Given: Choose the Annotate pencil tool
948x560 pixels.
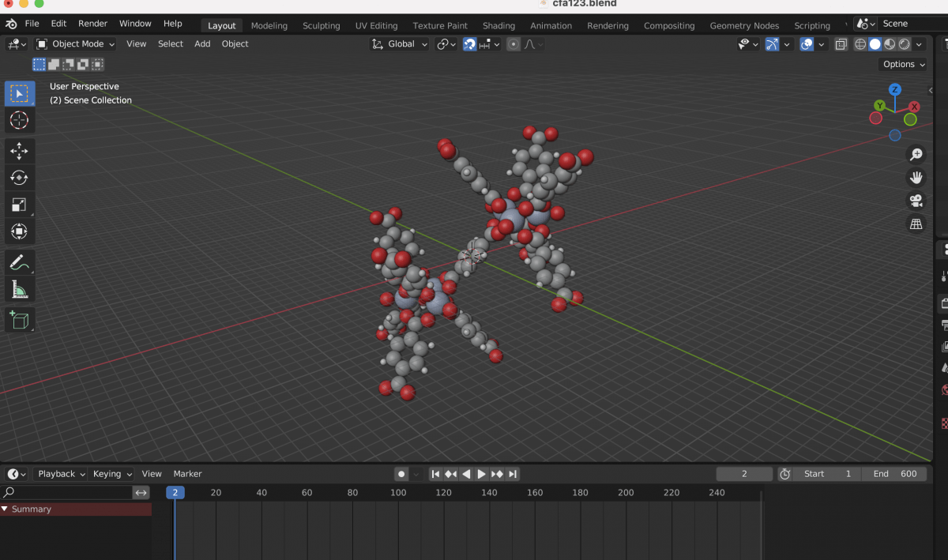Looking at the screenshot, I should (x=20, y=262).
